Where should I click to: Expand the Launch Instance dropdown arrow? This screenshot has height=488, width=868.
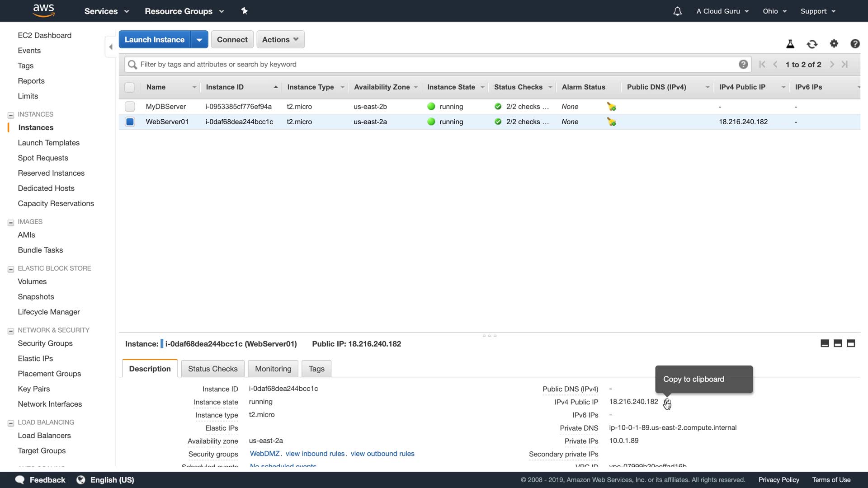point(199,39)
